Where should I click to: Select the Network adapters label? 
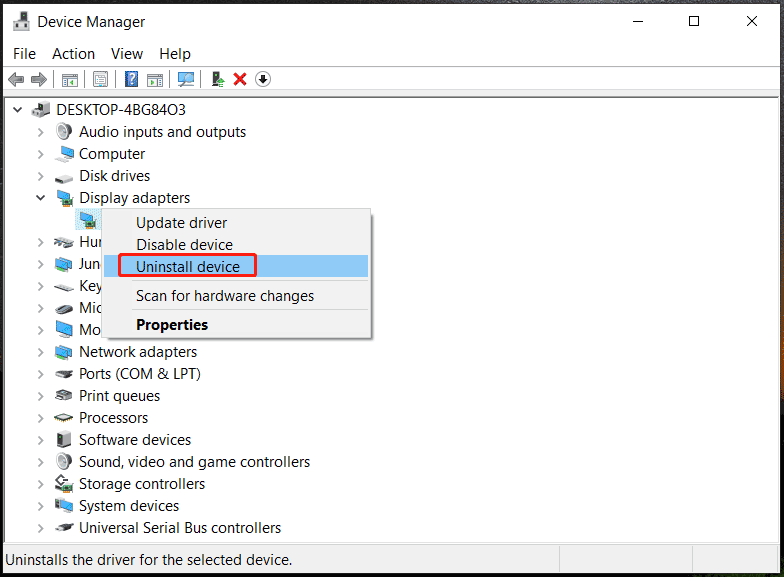(138, 352)
